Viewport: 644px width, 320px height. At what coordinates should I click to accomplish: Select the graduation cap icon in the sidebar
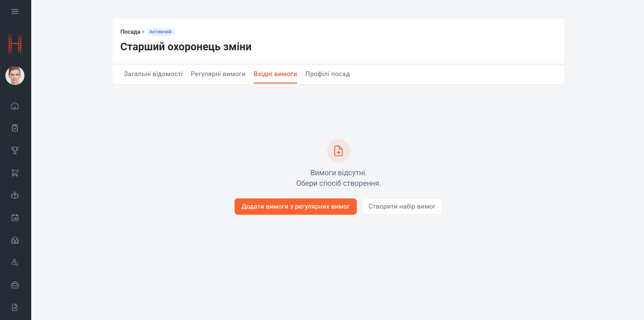pos(15,240)
